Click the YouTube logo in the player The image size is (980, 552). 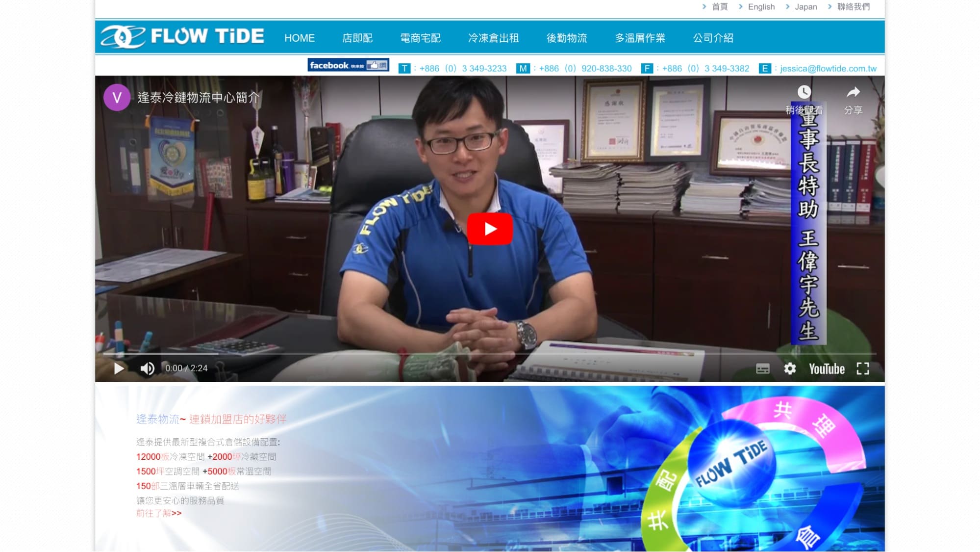tap(827, 368)
